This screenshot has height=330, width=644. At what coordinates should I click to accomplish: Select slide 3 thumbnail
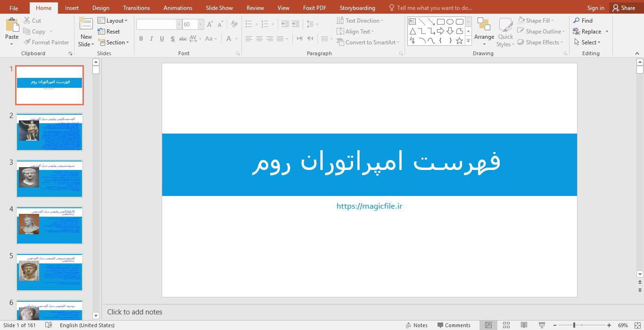pyautogui.click(x=50, y=178)
